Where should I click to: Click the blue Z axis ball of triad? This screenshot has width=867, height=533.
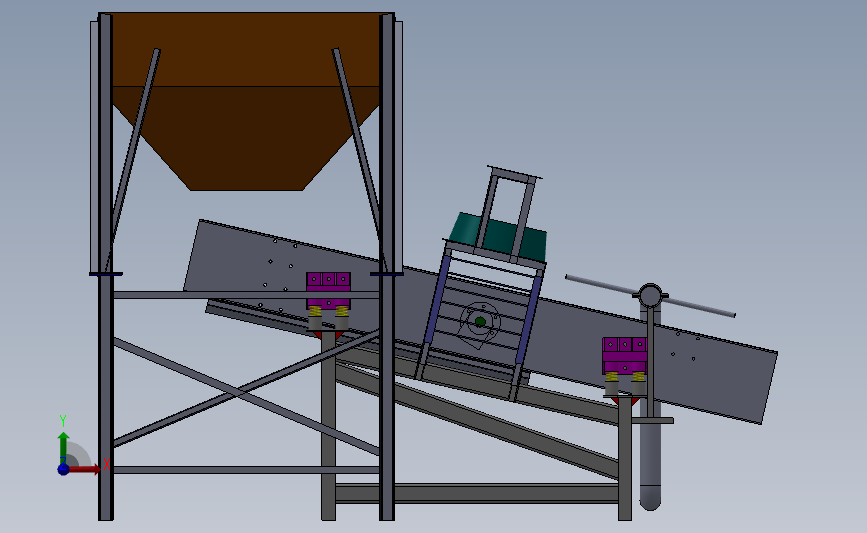[63, 469]
